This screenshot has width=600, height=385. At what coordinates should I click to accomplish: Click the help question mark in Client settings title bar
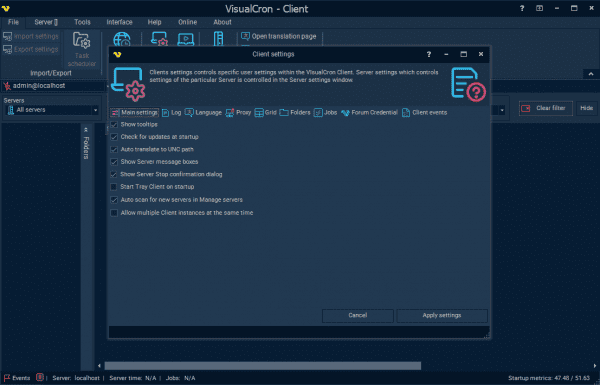429,54
